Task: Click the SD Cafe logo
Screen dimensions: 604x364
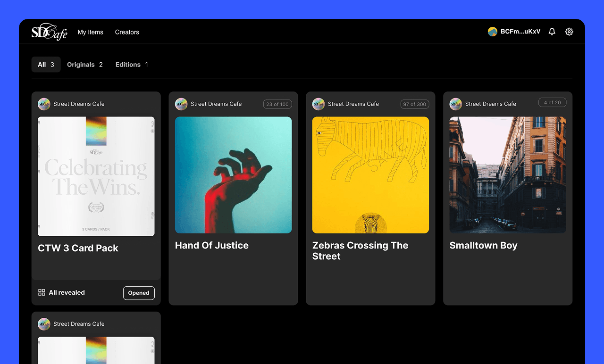Action: pos(49,32)
